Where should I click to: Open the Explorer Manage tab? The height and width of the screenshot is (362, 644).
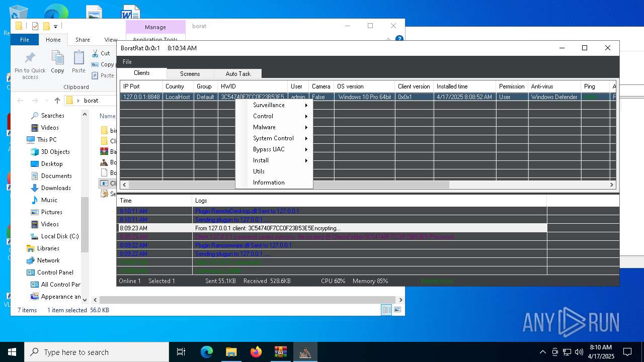coord(155,27)
